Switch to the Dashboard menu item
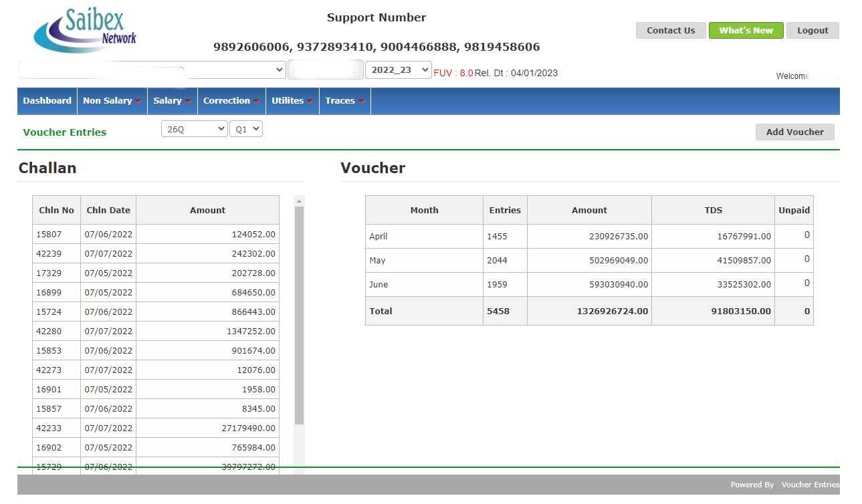The width and height of the screenshot is (862, 504). (x=47, y=100)
